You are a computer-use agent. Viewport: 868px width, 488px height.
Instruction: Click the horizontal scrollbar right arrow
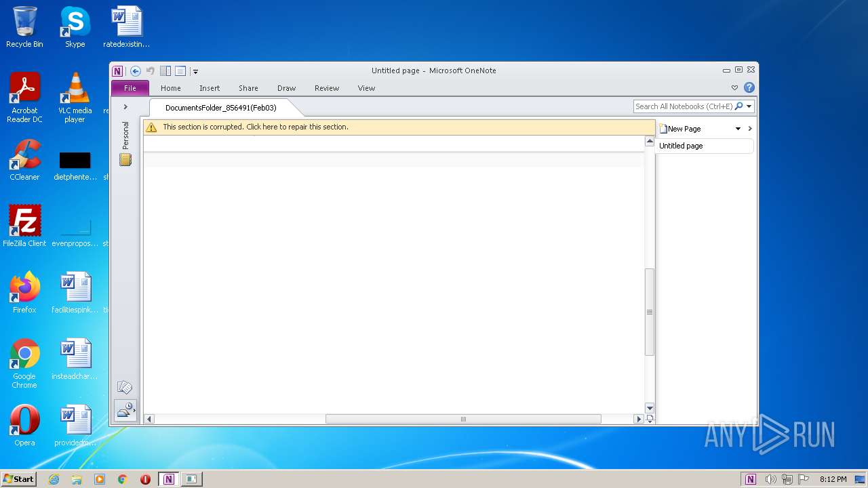(638, 419)
